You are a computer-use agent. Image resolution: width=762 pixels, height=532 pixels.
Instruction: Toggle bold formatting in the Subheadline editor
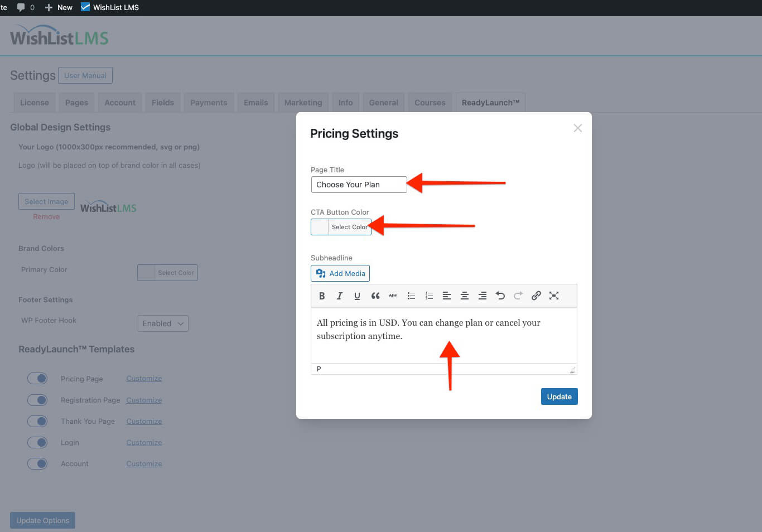(322, 296)
